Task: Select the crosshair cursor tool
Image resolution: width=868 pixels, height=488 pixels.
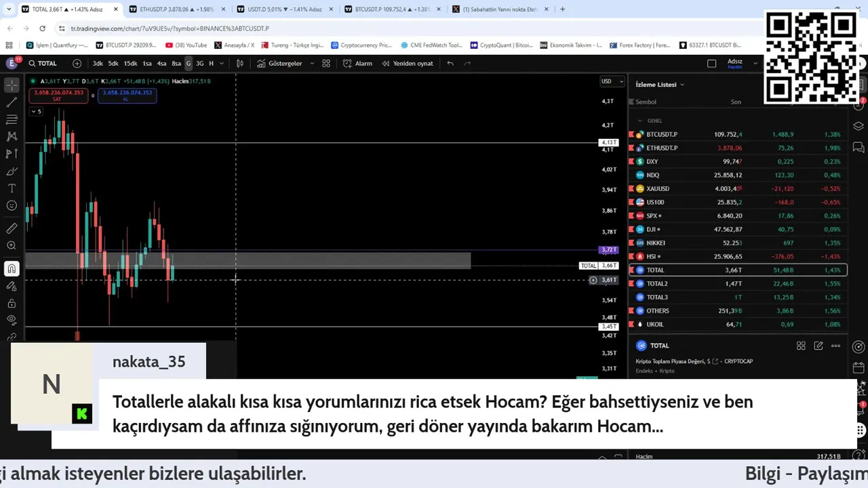Action: [x=12, y=85]
